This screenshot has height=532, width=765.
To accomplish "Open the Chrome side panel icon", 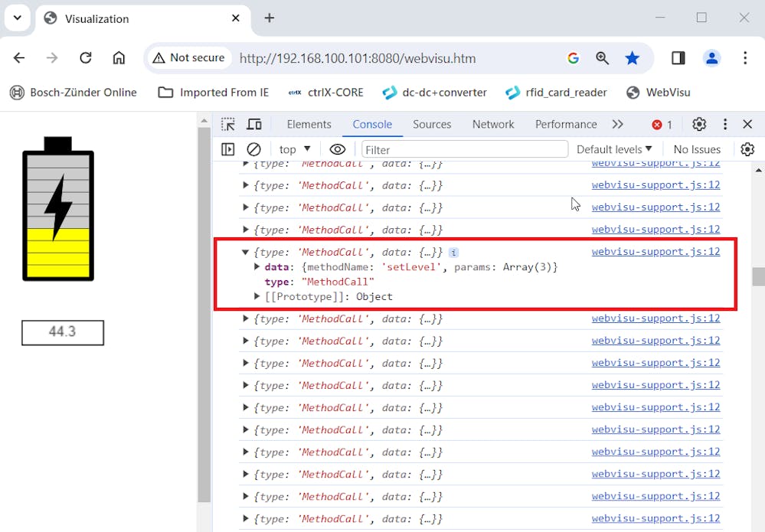I will [x=678, y=58].
